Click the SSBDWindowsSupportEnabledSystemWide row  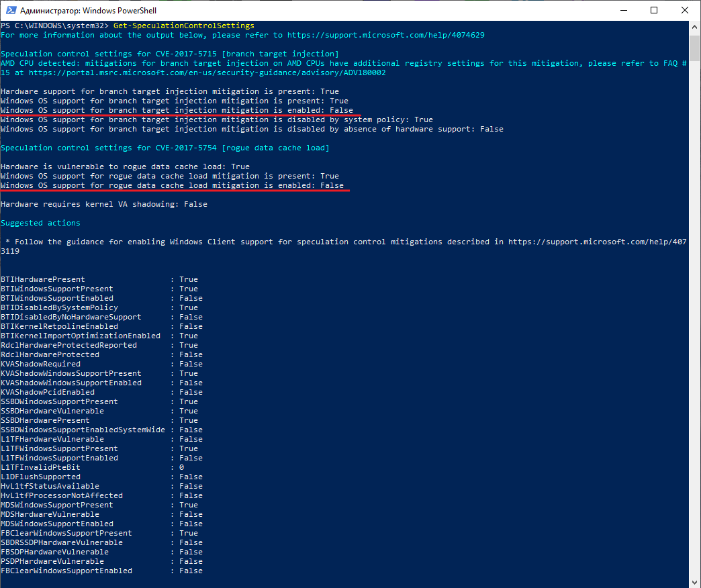[x=101, y=430]
